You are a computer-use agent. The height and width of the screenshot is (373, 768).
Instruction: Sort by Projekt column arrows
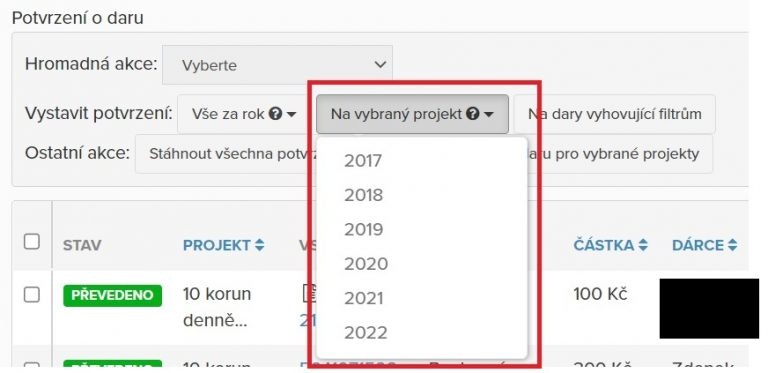[260, 245]
